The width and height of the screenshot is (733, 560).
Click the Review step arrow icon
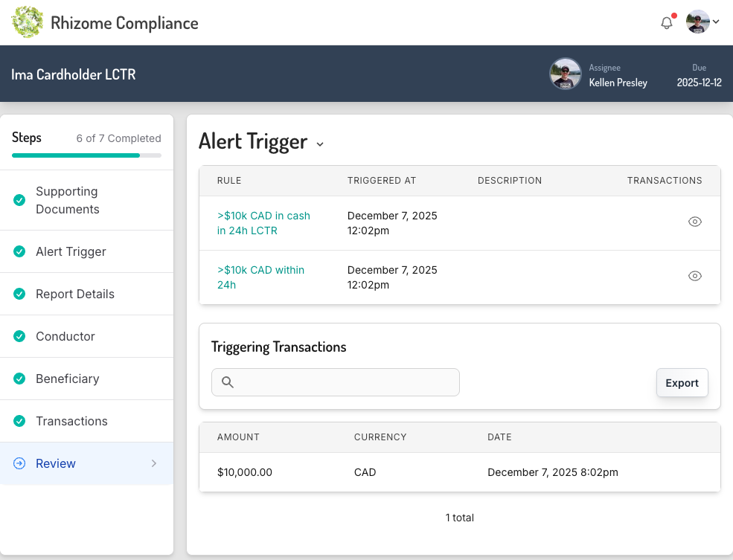(19, 463)
